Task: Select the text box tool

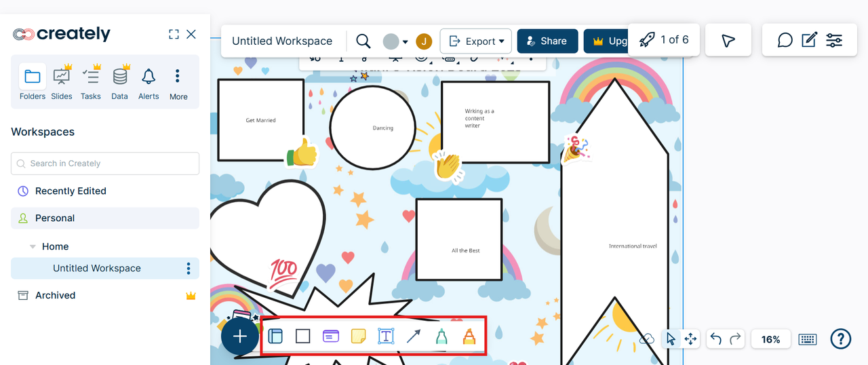Action: pos(386,336)
